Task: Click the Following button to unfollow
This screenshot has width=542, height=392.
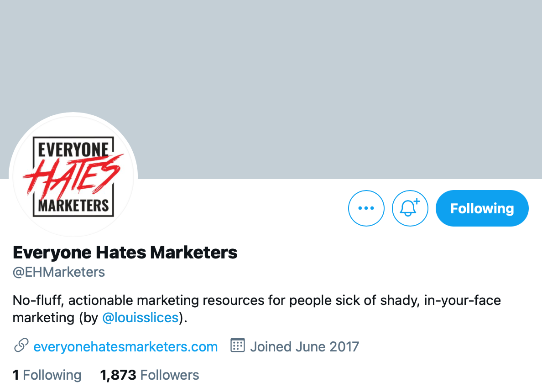Action: click(x=482, y=208)
